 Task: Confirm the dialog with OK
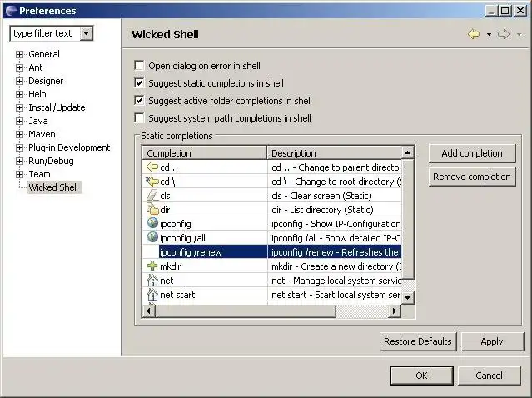click(421, 376)
